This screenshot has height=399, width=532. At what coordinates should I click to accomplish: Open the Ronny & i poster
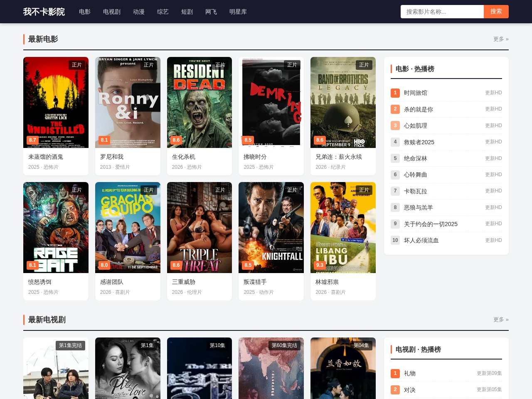pos(128,102)
